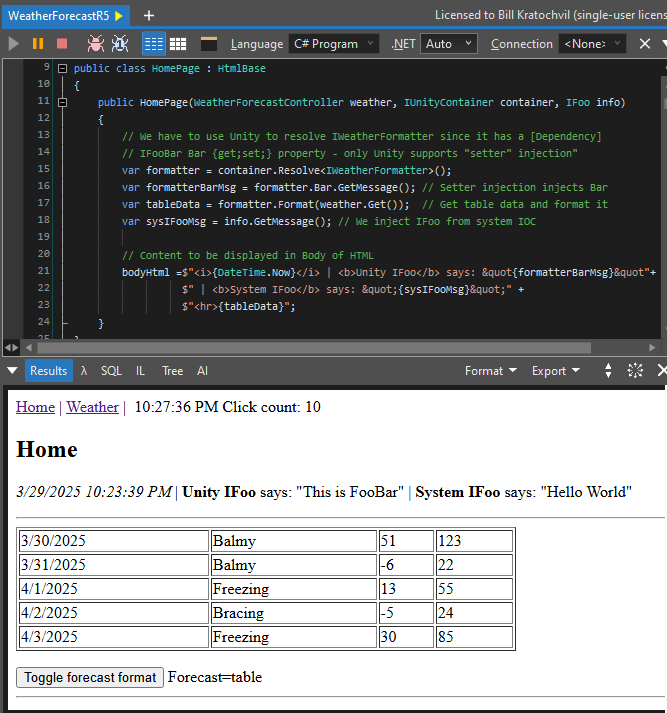The height and width of the screenshot is (713, 667).
Task: Switch to the AI tab
Action: click(x=202, y=371)
